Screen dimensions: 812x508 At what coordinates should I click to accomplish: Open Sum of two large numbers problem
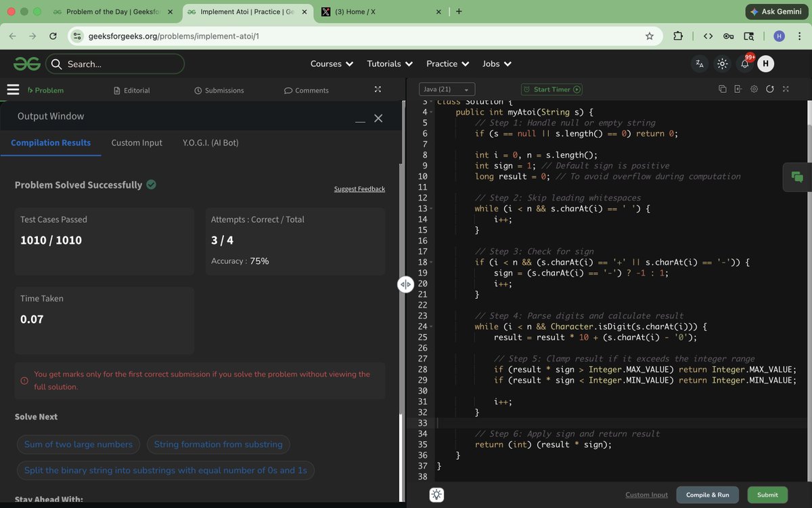pyautogui.click(x=78, y=444)
